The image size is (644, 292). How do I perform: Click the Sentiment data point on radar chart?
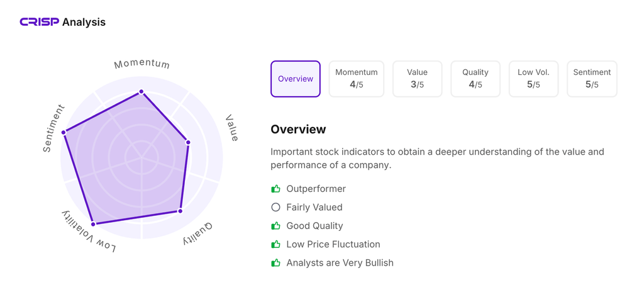pyautogui.click(x=64, y=132)
